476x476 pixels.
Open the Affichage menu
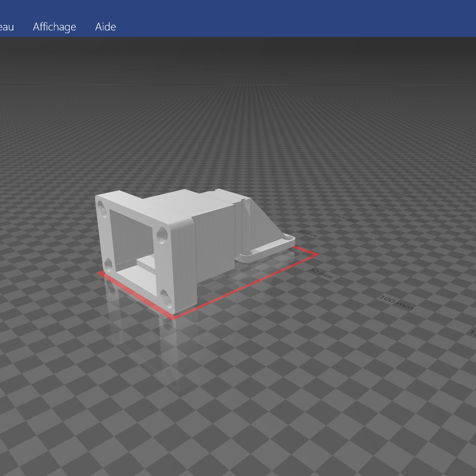click(x=54, y=27)
